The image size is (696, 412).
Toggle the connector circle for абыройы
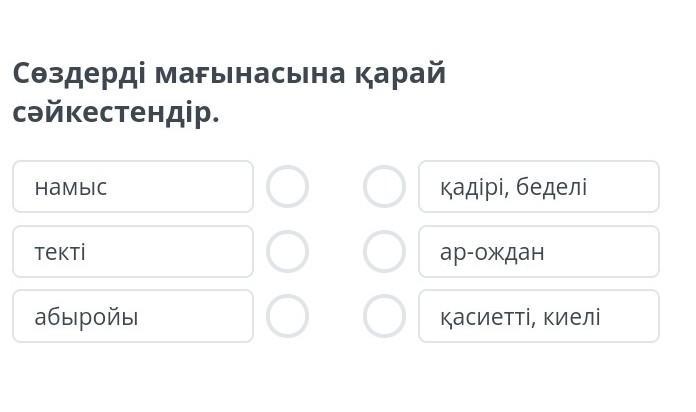tap(287, 316)
